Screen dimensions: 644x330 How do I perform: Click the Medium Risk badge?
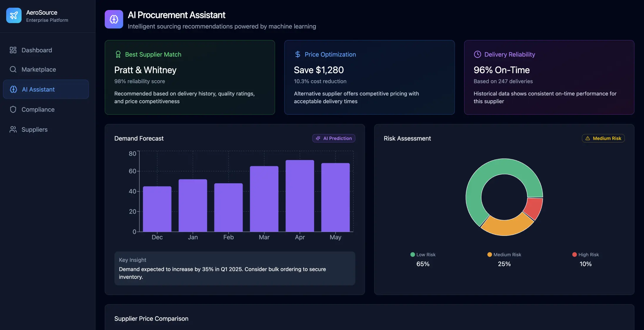pyautogui.click(x=603, y=138)
